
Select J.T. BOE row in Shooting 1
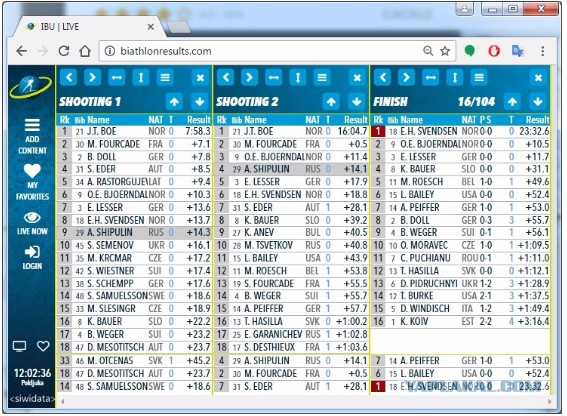[134, 131]
